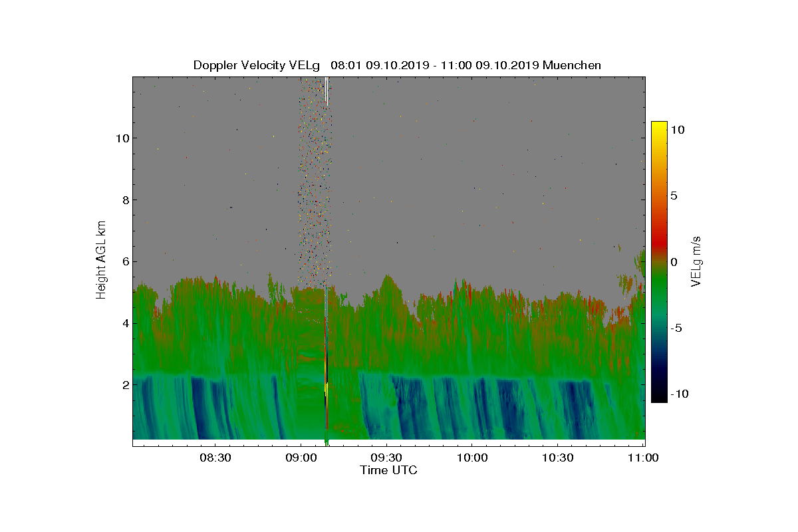The height and width of the screenshot is (532, 798).
Task: Click the 10:30 time tick label
Action: (557, 458)
